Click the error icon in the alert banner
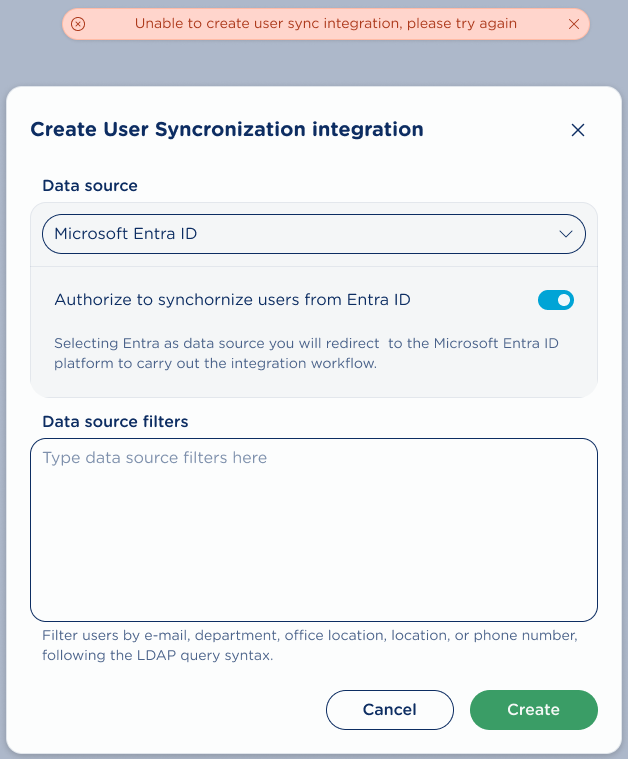 click(78, 24)
